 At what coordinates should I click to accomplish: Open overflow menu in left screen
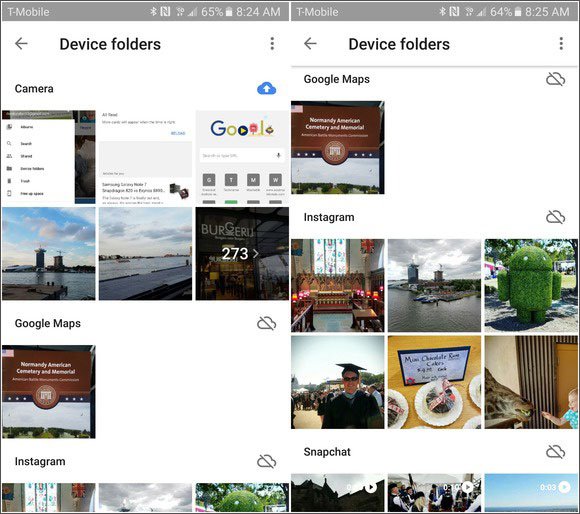pos(272,44)
